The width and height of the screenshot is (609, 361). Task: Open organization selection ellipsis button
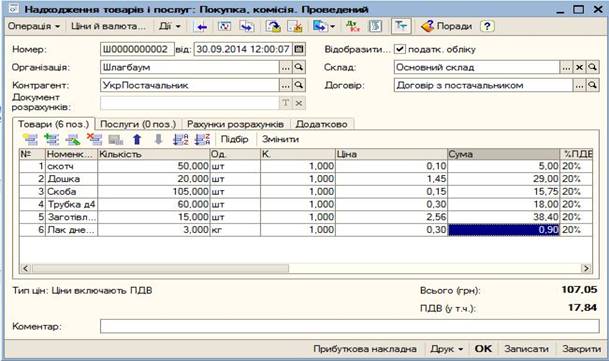coord(285,67)
